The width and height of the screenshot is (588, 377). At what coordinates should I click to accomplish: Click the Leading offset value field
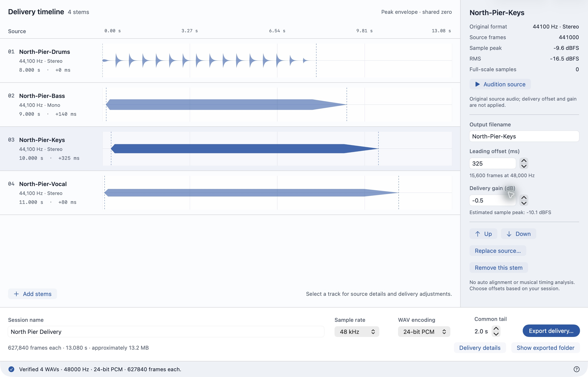(492, 164)
